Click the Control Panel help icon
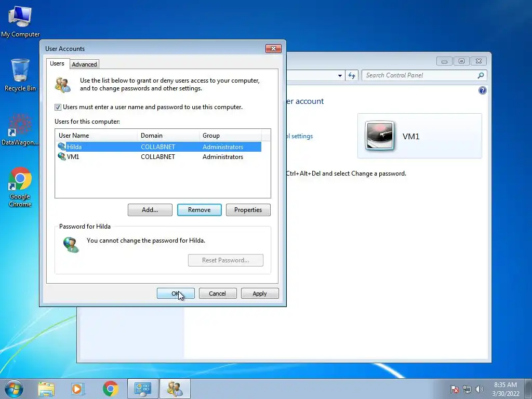The image size is (532, 399). coord(482,90)
